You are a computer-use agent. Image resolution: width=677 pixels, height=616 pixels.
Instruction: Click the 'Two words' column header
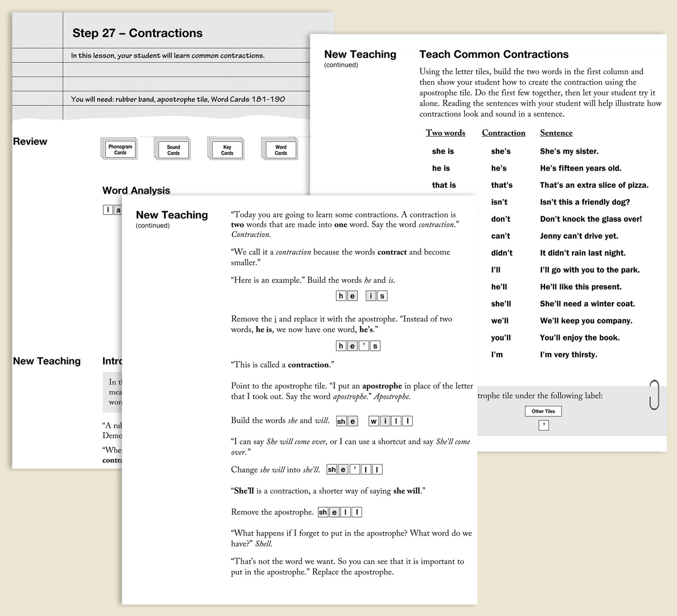[x=445, y=133]
